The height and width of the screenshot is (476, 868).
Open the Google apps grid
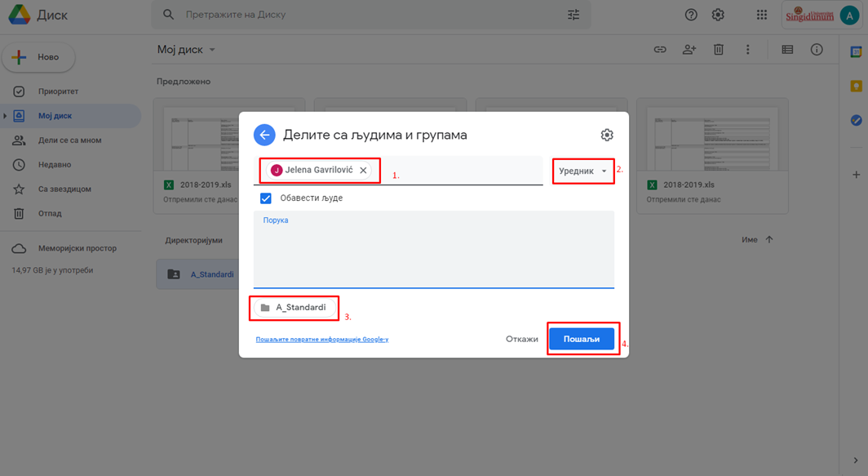point(761,15)
